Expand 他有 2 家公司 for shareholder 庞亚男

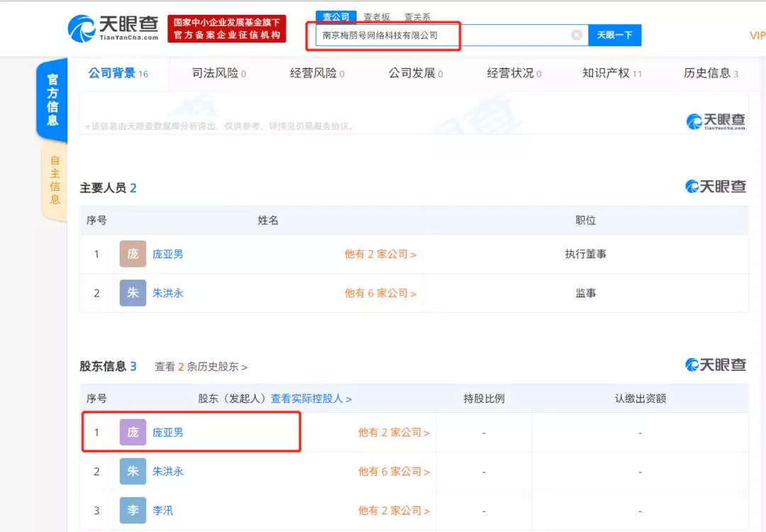(394, 433)
